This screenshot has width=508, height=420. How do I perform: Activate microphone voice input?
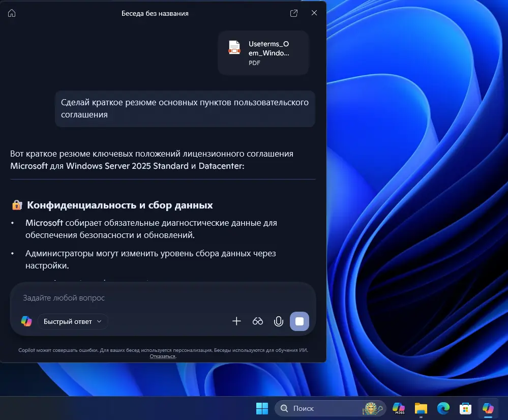(x=278, y=321)
